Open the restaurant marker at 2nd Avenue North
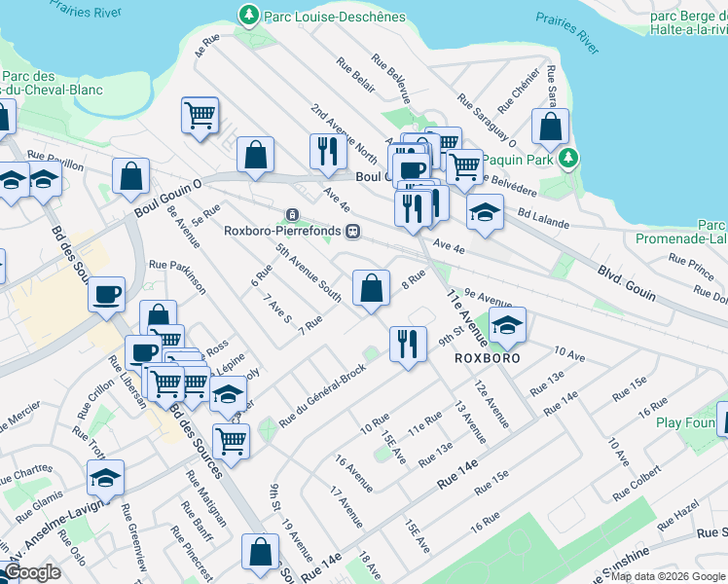 point(328,153)
